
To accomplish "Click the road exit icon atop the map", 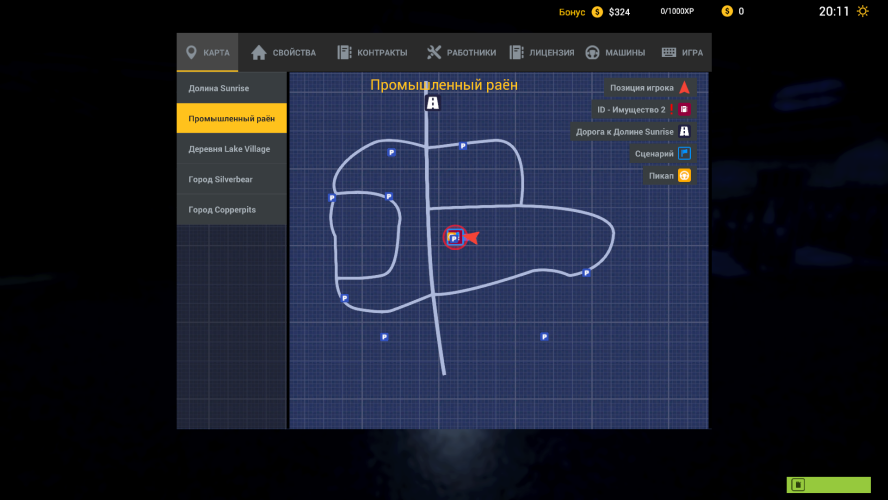I will click(x=432, y=103).
